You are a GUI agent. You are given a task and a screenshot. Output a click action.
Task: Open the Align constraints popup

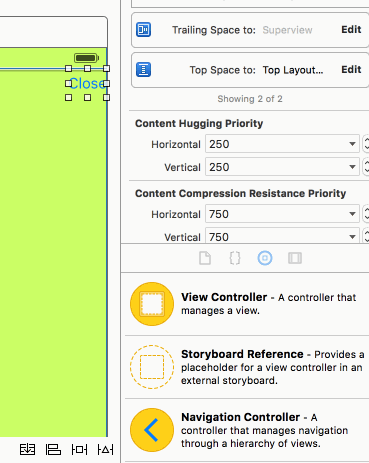pos(53,449)
